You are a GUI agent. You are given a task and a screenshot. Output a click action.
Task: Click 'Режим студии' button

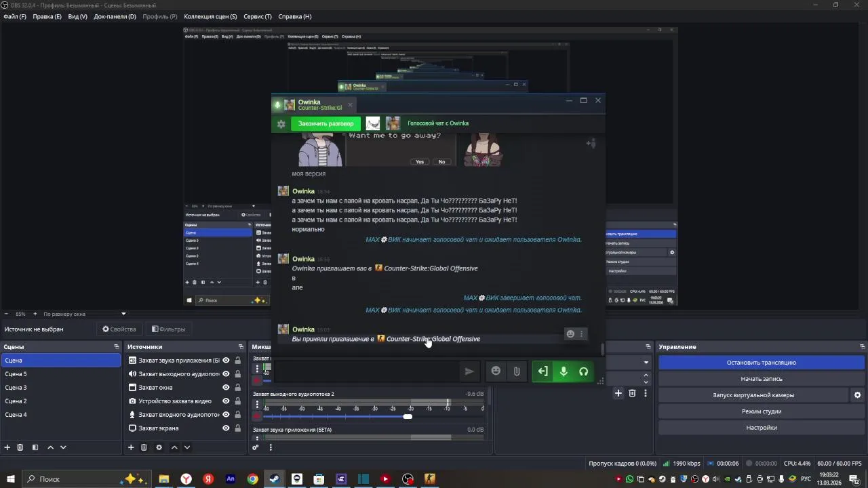click(761, 411)
